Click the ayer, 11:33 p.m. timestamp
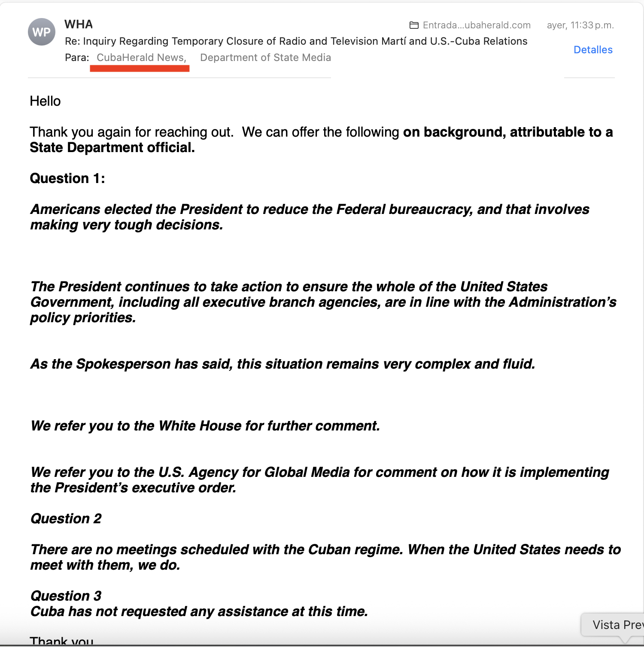This screenshot has width=644, height=647. (580, 25)
